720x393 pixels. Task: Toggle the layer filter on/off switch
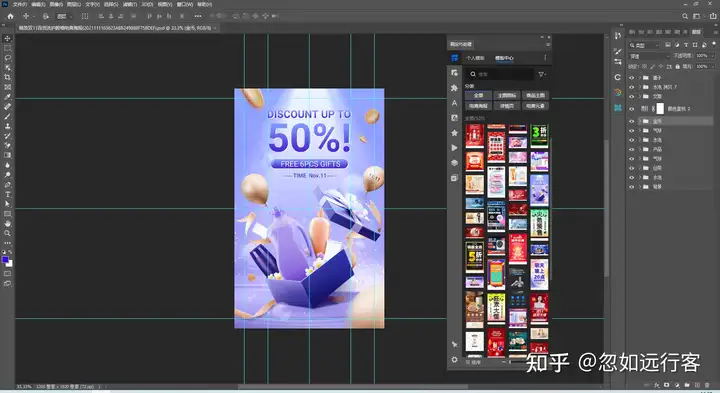click(714, 44)
